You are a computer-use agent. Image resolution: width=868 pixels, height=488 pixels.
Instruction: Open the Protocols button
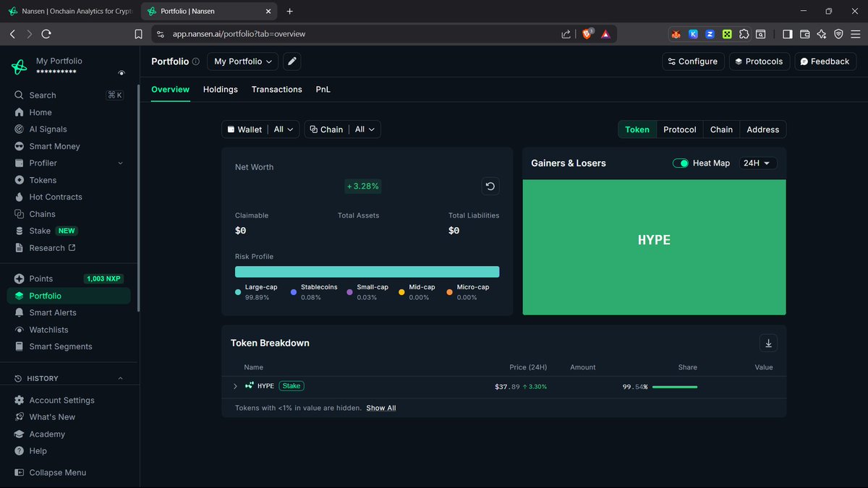(x=759, y=61)
